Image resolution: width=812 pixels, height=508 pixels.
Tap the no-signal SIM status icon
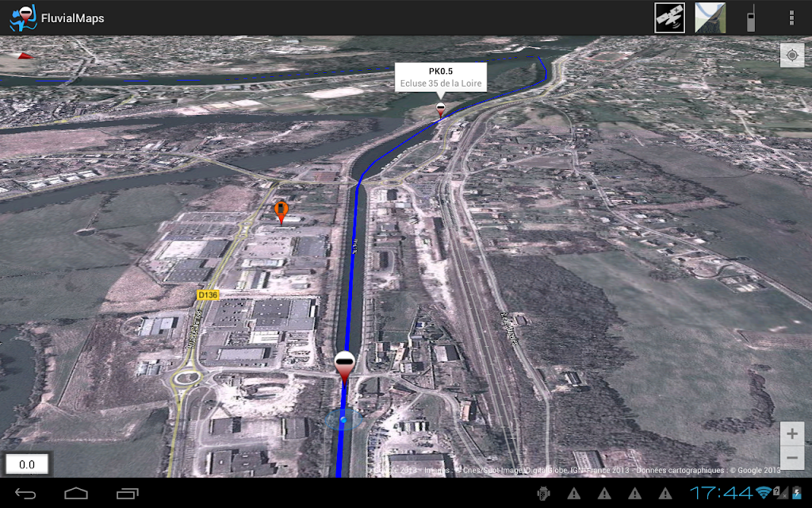[780, 492]
